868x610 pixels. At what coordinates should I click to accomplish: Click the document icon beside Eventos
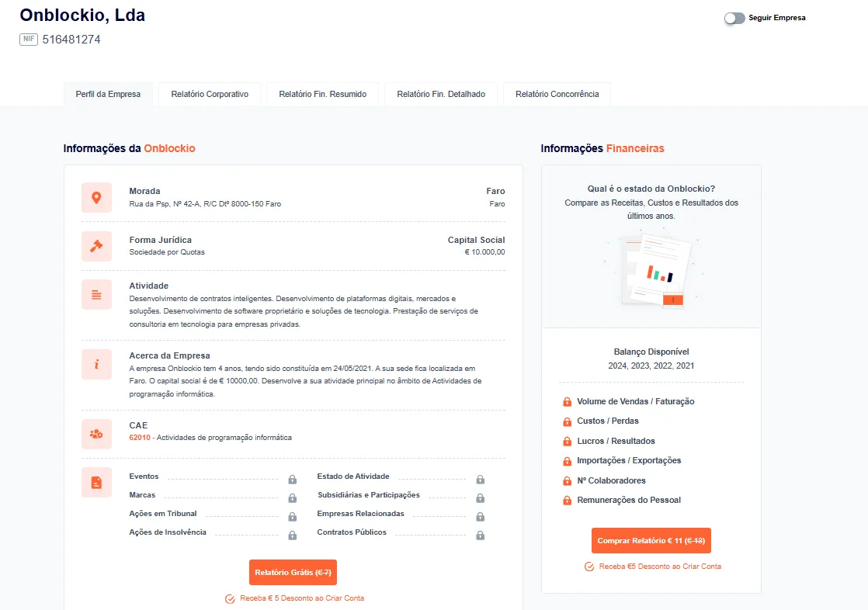96,483
